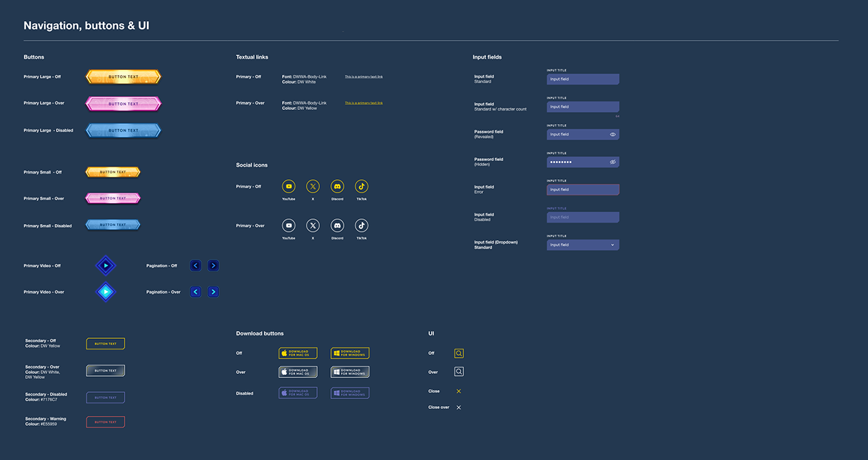The height and width of the screenshot is (460, 868).
Task: Click the right arrow in Pagination - Off
Action: [213, 265]
